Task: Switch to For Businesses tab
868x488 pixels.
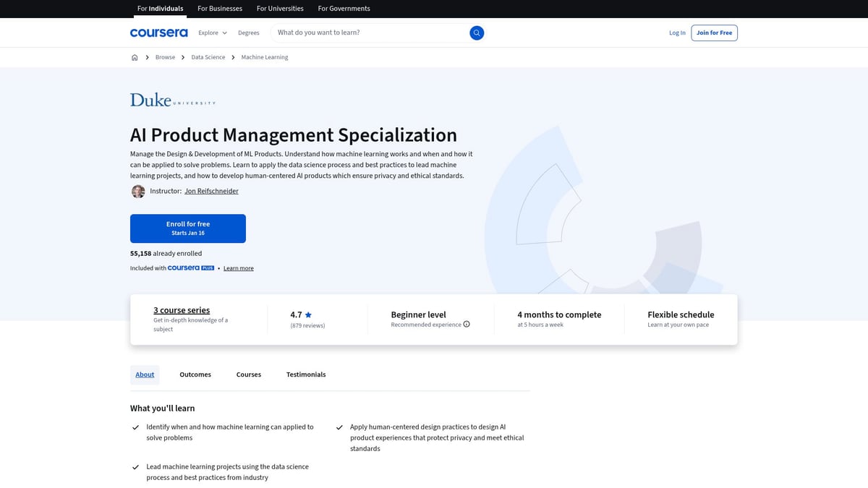Action: (220, 9)
